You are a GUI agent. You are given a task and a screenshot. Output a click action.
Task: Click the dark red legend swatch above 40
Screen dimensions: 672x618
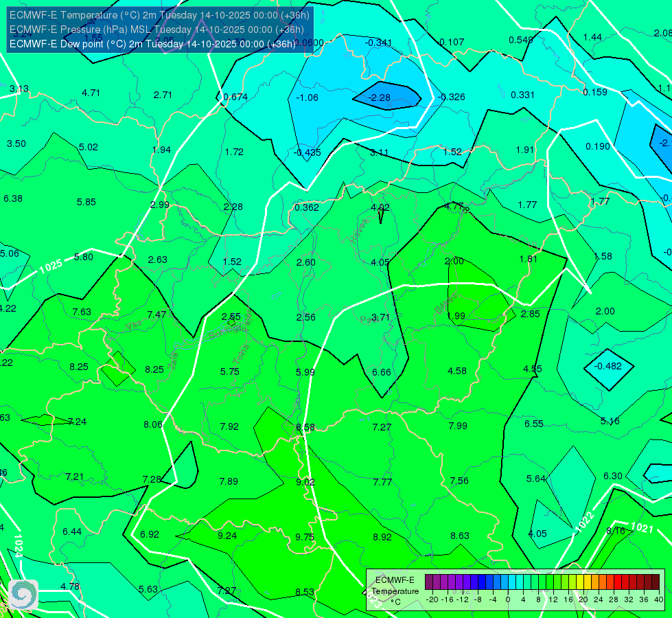tap(656, 582)
